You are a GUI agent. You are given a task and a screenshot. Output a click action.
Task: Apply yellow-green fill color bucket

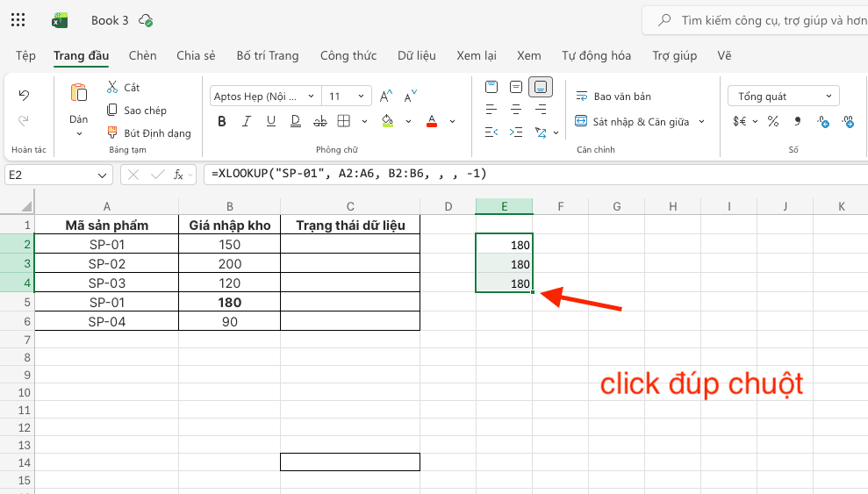click(388, 121)
